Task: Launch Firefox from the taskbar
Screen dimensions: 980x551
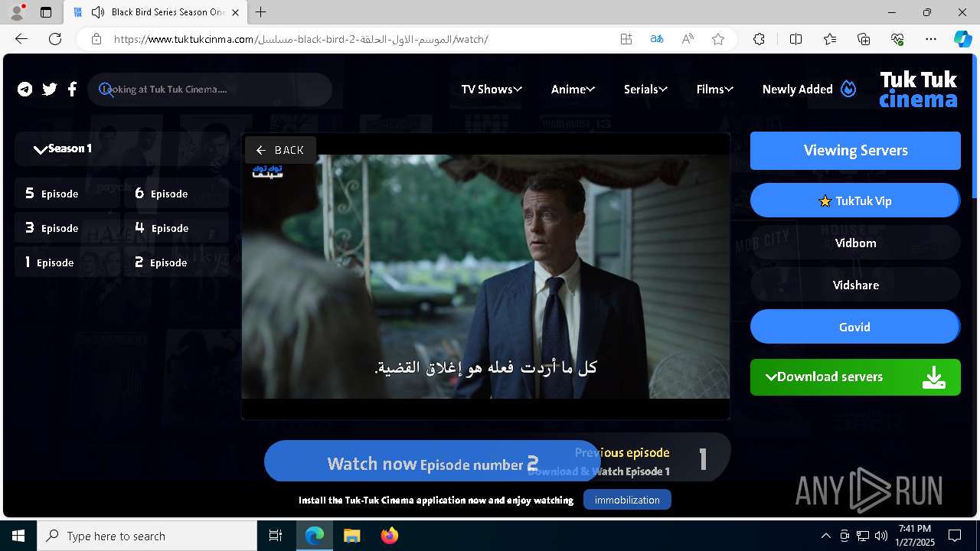Action: pyautogui.click(x=390, y=536)
